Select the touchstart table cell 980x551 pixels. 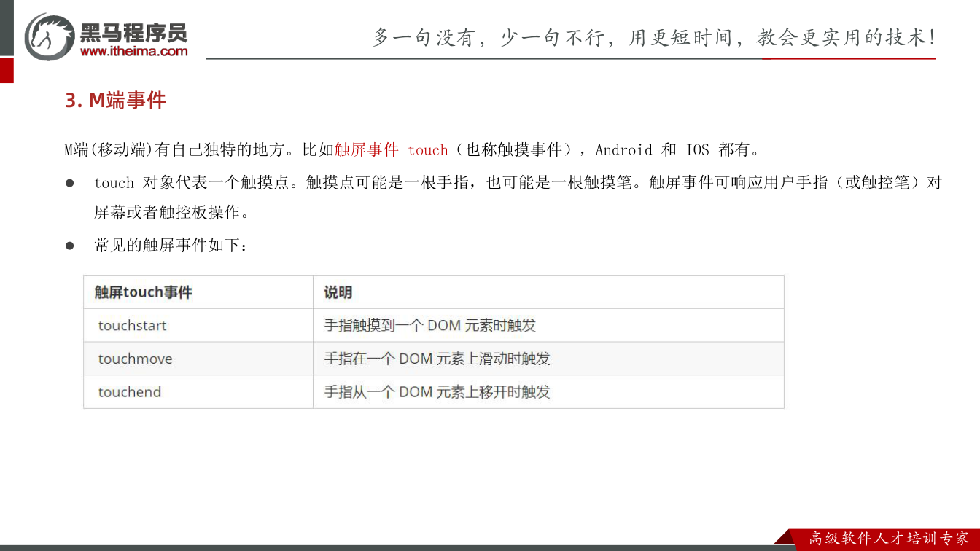[x=198, y=325]
